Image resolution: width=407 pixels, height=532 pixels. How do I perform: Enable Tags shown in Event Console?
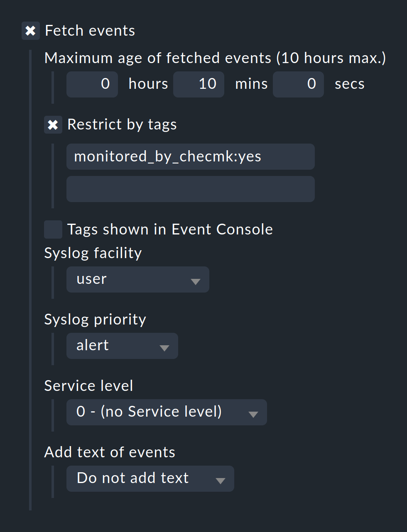[53, 229]
